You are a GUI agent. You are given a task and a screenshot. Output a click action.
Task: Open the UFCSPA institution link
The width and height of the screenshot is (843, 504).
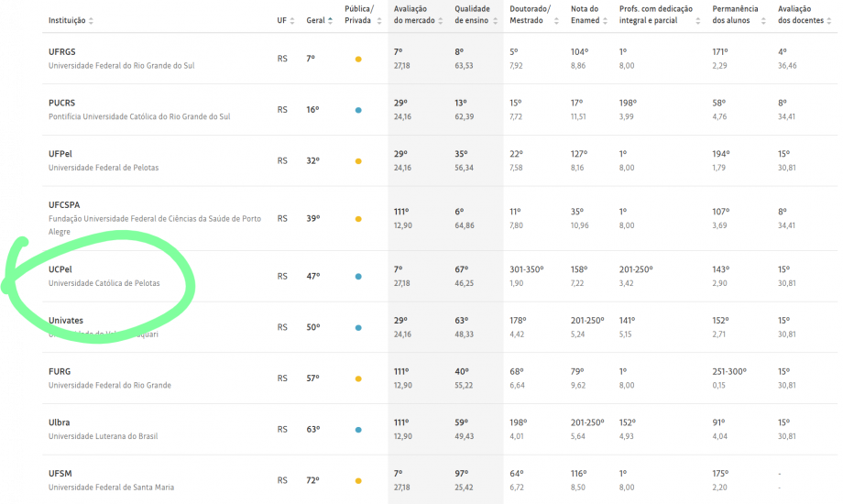(x=64, y=205)
